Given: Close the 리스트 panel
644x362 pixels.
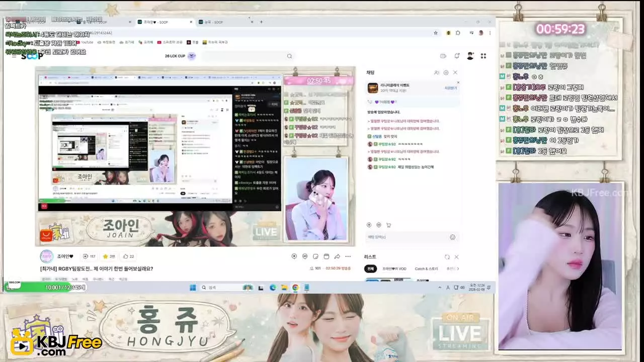Looking at the screenshot, I should click(456, 257).
